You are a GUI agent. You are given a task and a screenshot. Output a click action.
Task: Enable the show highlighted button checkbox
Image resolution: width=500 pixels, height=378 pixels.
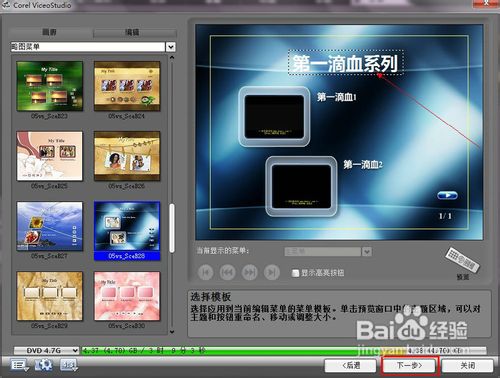(295, 273)
